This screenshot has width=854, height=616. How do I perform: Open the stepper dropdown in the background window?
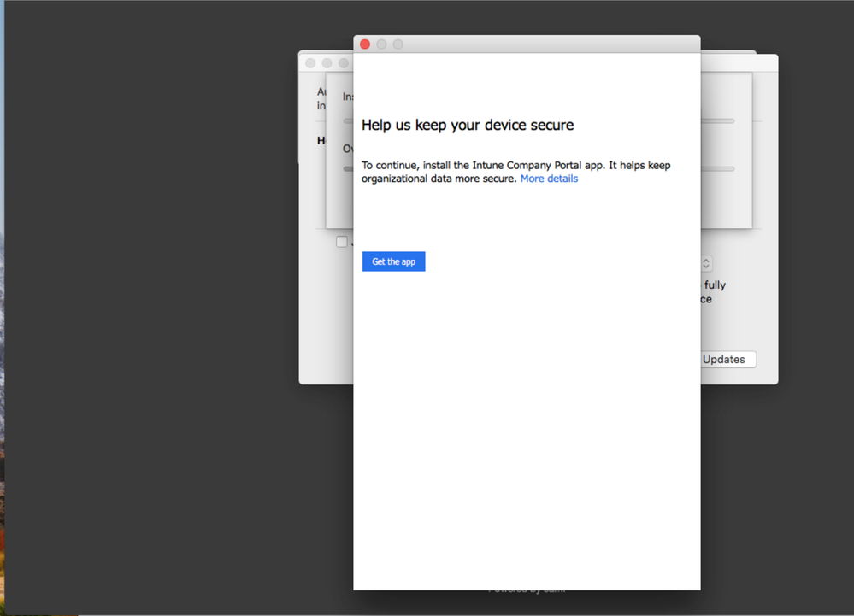(x=706, y=263)
